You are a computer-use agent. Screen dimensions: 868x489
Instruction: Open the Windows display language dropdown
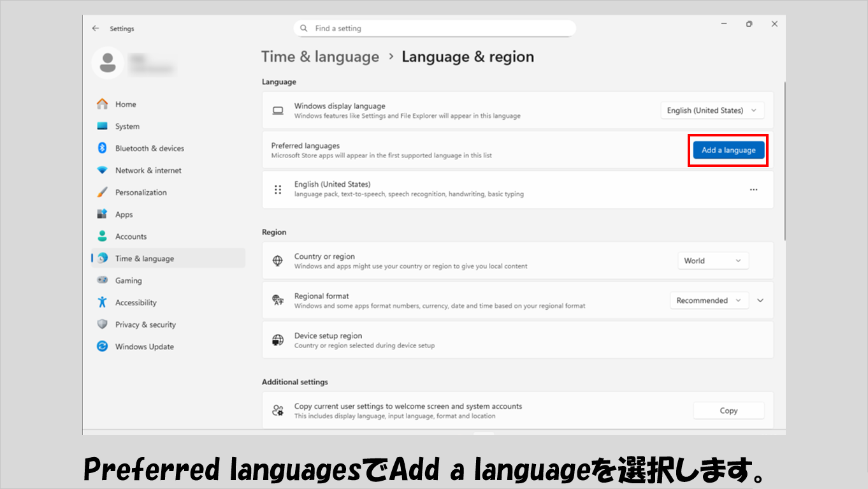(x=712, y=110)
